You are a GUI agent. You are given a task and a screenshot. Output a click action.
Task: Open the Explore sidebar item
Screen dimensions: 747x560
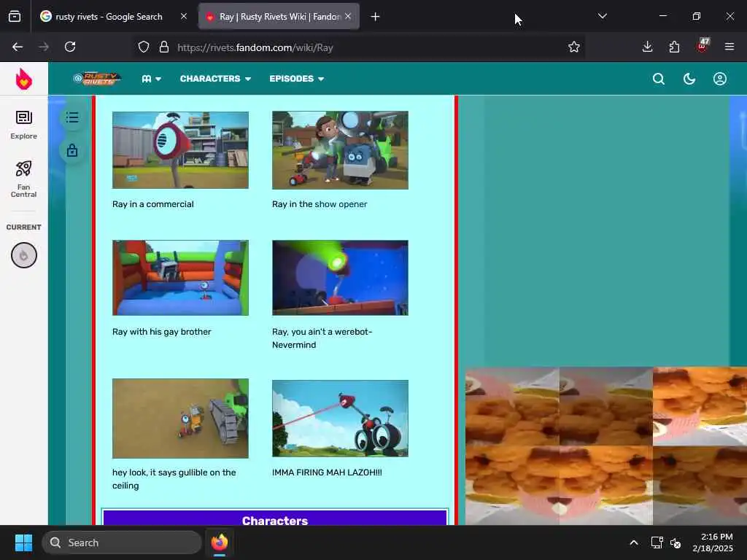click(24, 125)
